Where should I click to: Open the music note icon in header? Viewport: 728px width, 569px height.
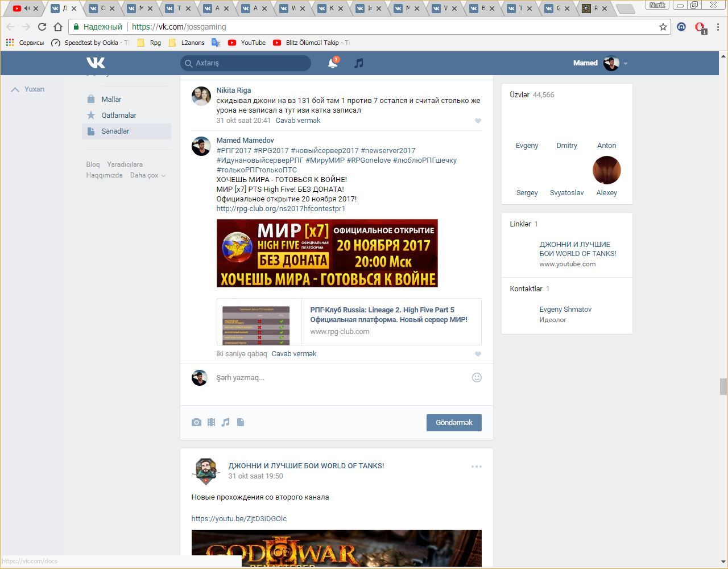click(358, 63)
